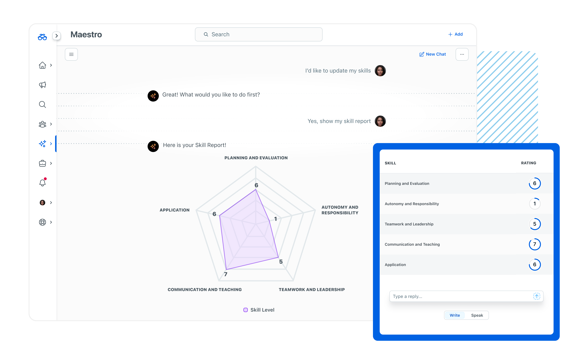
Task: Select the 'Planning and Evaluation' table row text
Action: [x=407, y=183]
